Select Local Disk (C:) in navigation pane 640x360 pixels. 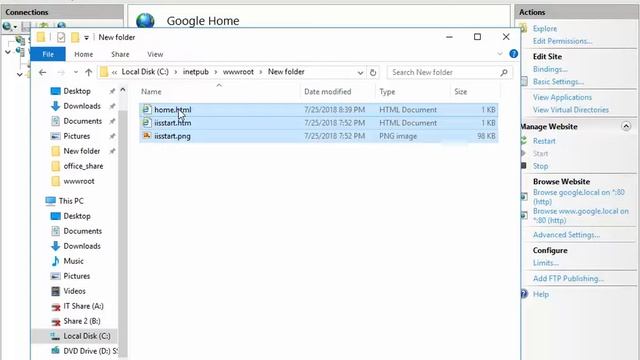(x=87, y=336)
